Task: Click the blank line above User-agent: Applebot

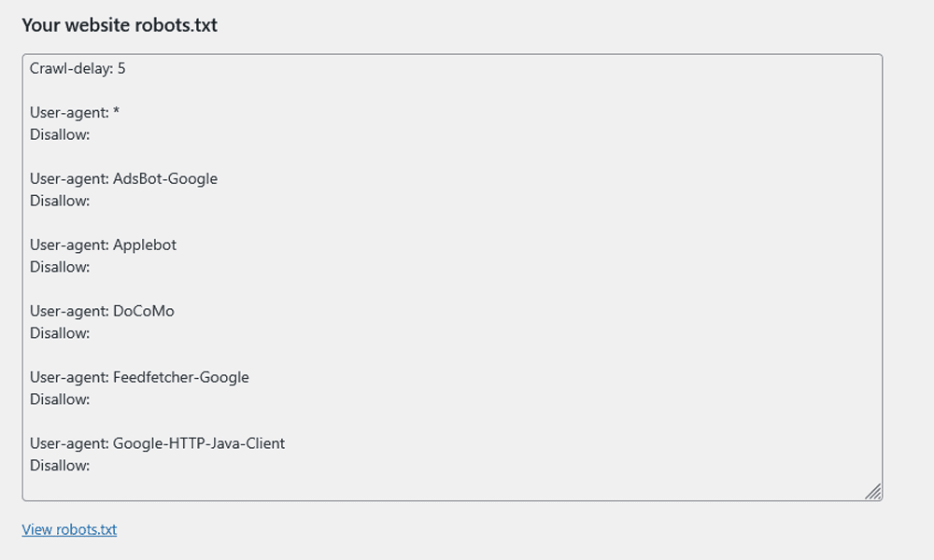Action: pyautogui.click(x=187, y=223)
